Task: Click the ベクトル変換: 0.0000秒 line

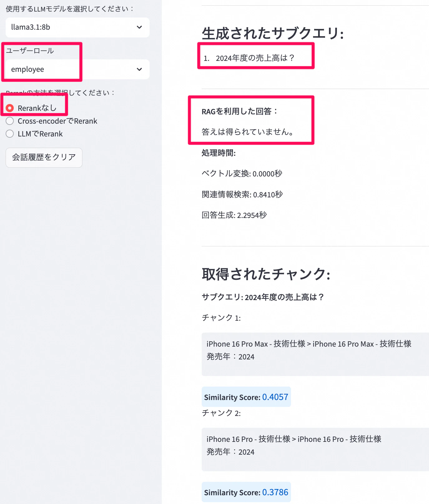Action: (242, 174)
